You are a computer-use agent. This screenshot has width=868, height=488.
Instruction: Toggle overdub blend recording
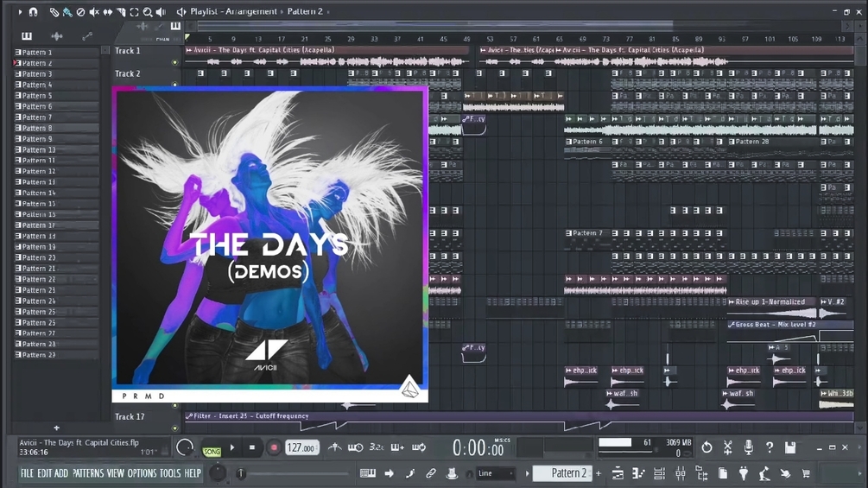click(x=397, y=447)
